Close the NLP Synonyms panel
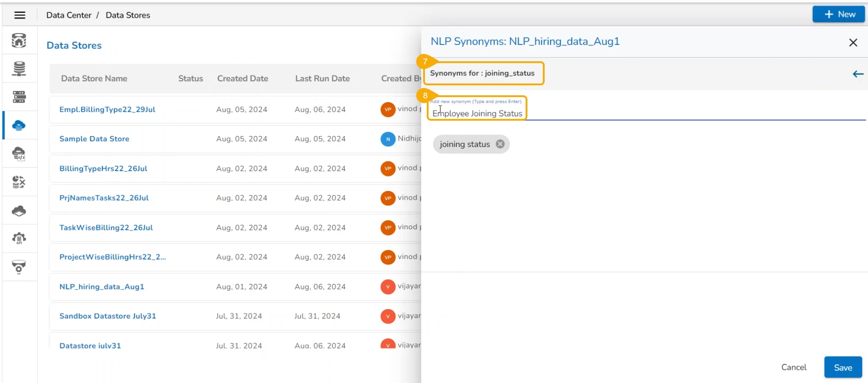Viewport: 868px width, 383px height. tap(853, 42)
